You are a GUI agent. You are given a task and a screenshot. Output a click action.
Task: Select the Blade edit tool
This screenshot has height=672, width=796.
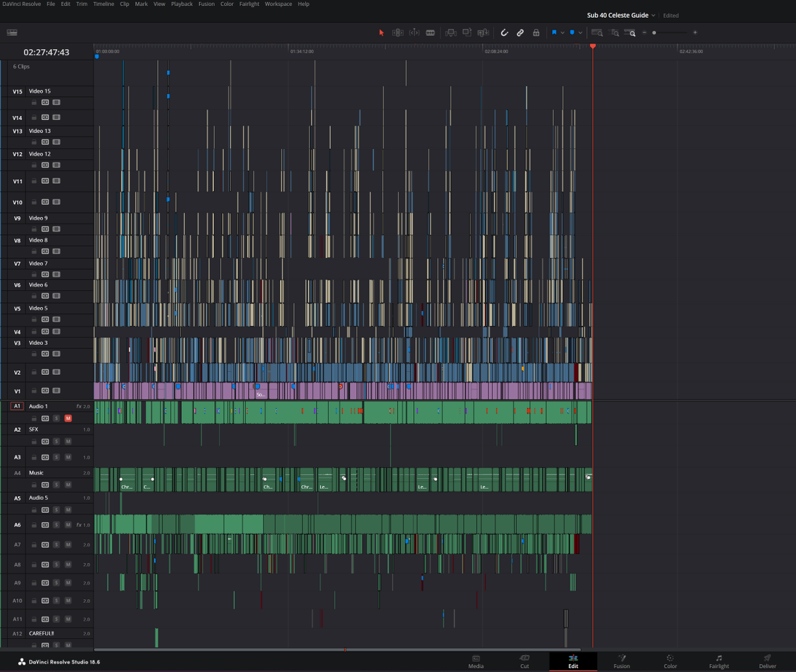coord(431,33)
